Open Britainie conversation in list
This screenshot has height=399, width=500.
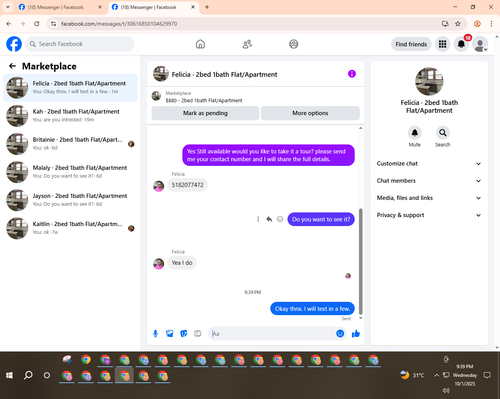click(x=70, y=144)
